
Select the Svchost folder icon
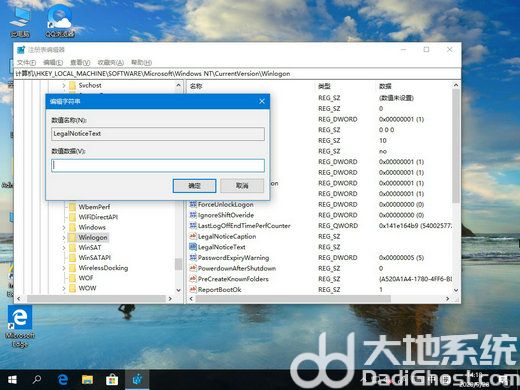click(72, 86)
